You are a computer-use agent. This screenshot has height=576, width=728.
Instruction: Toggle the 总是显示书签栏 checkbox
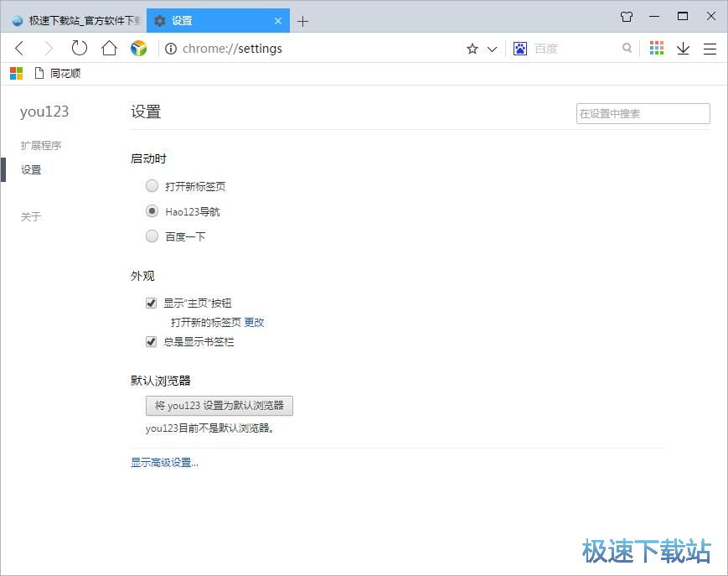pos(151,342)
